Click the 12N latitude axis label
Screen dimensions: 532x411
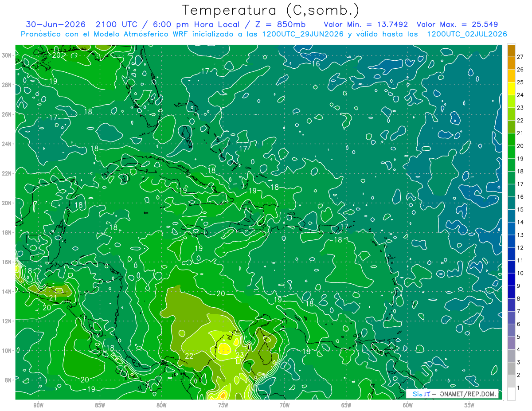8,321
